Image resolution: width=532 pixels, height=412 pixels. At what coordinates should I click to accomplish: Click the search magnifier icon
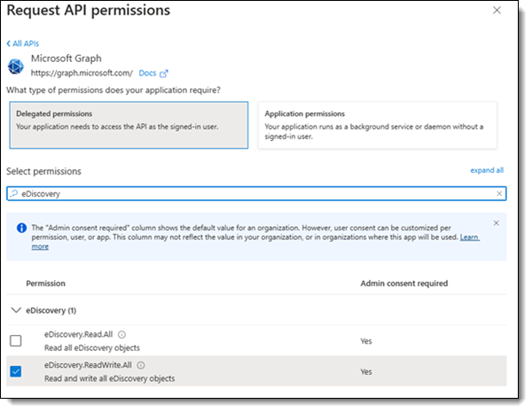pos(14,194)
